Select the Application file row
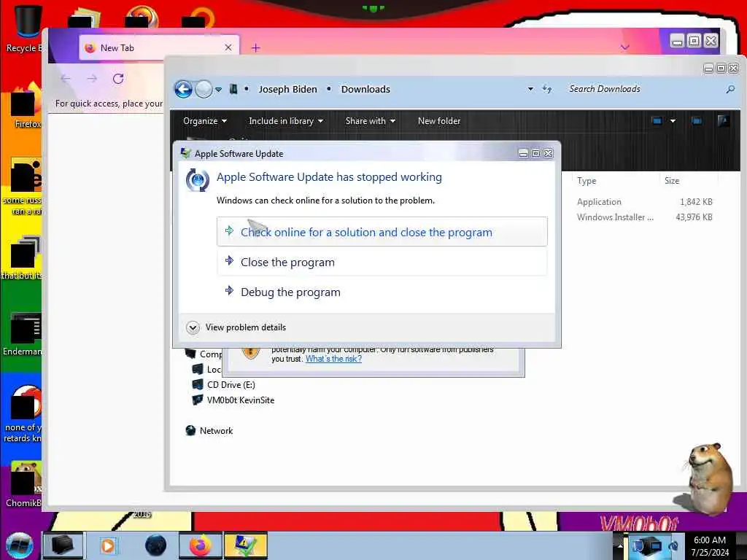 click(644, 202)
